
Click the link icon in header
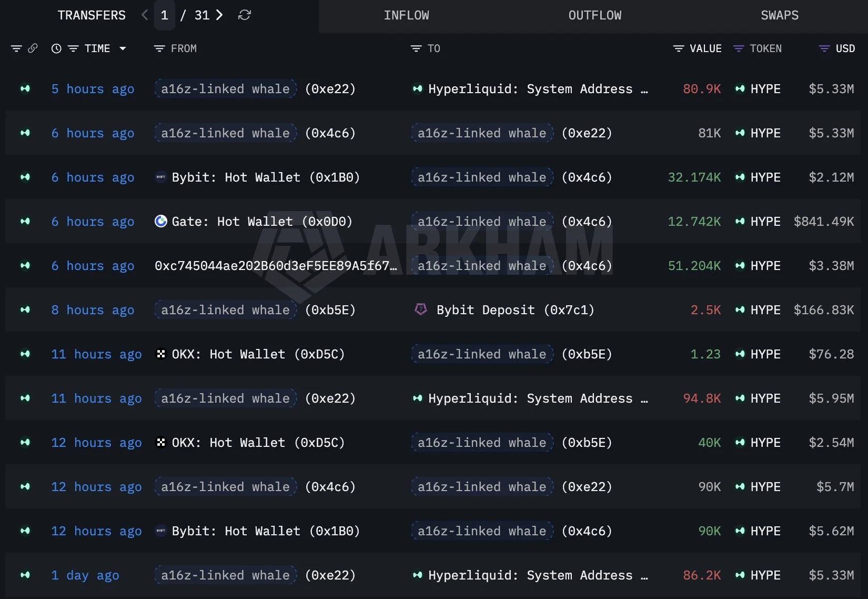tap(33, 48)
